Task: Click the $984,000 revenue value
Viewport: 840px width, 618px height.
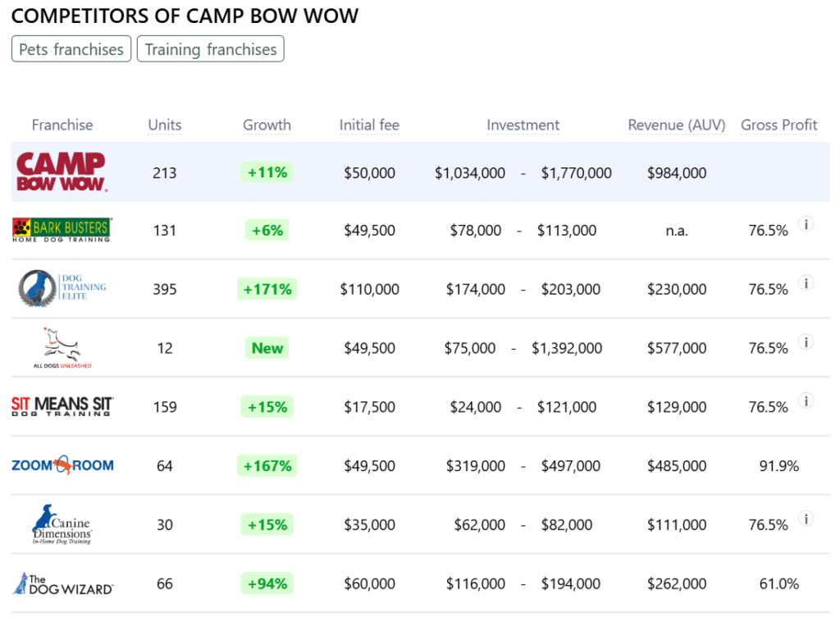Action: (677, 172)
